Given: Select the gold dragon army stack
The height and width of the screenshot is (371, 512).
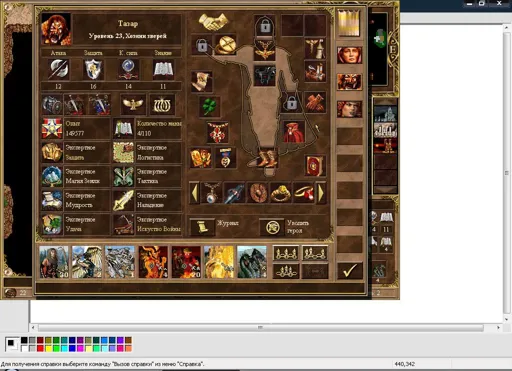Looking at the screenshot, I should coord(219,262).
